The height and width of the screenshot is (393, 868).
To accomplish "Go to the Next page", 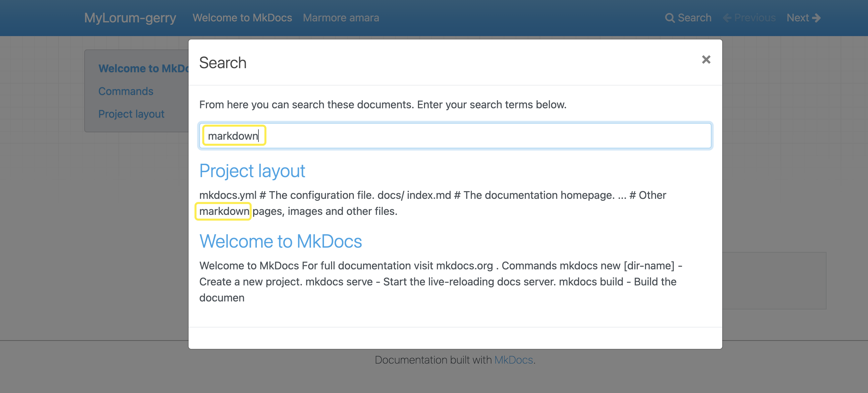I will [x=804, y=18].
